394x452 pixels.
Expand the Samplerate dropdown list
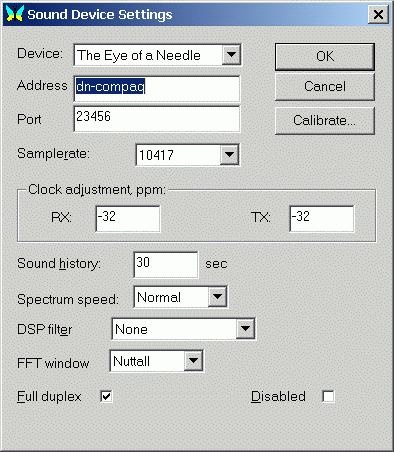(229, 155)
